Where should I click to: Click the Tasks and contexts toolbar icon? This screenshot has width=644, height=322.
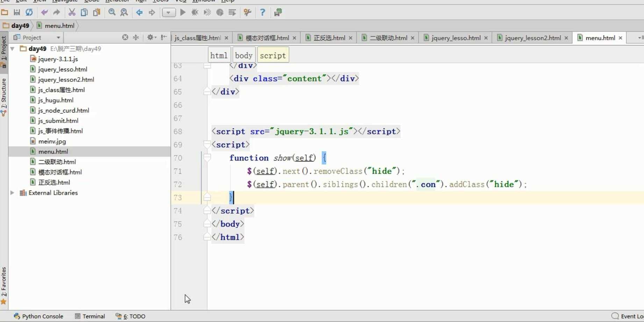(x=278, y=13)
